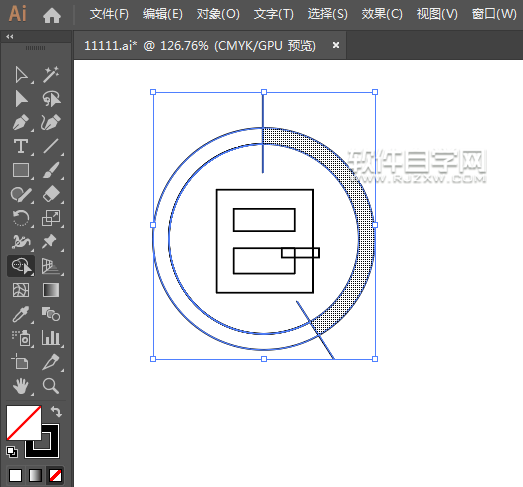Select the Eraser tool
Viewport: 523px width, 487px height.
tap(51, 194)
